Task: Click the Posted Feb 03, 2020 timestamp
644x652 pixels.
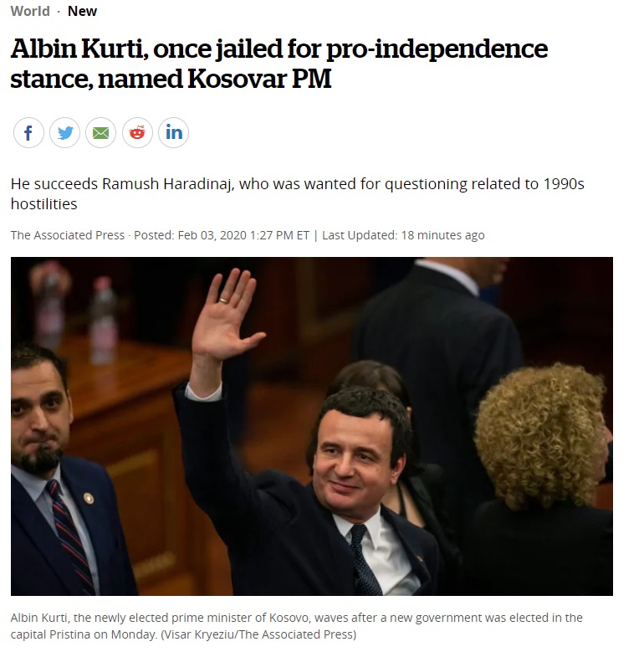Action: tap(222, 235)
